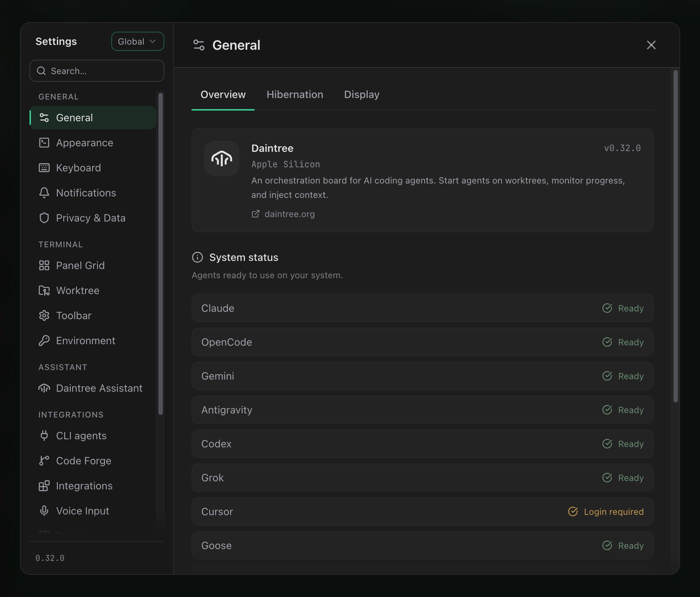The image size is (700, 597).
Task: Click the Privacy & Data shield icon
Action: point(44,218)
